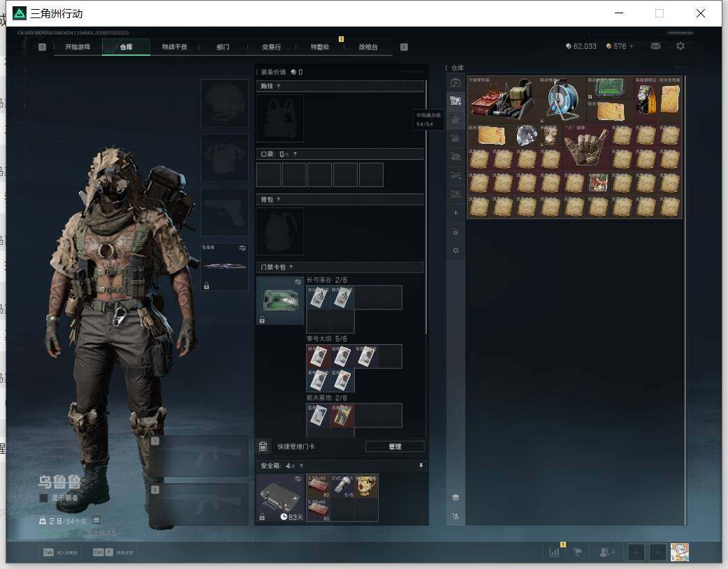Select the active warehouse page icon

pyautogui.click(x=456, y=101)
